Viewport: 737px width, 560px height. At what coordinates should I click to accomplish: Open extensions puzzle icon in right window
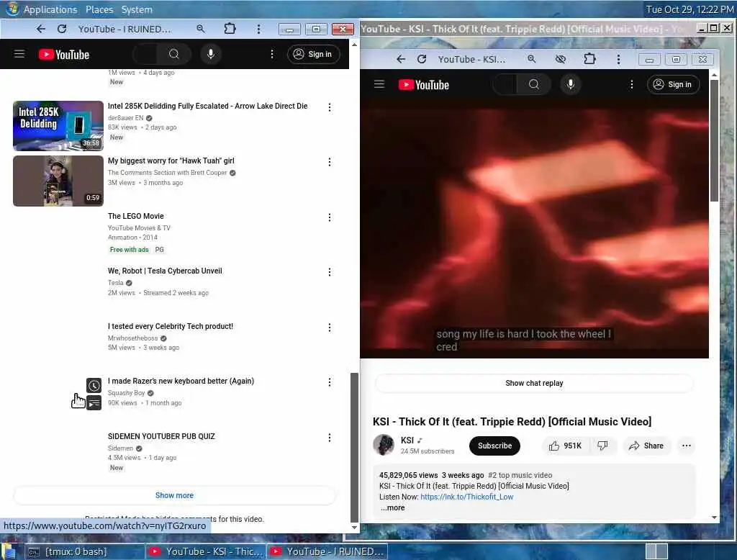click(x=589, y=59)
